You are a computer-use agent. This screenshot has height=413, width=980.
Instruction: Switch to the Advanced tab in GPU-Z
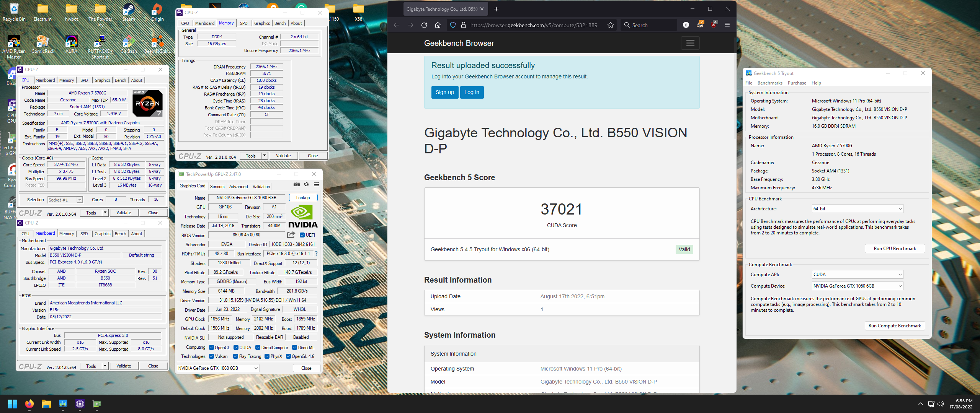[238, 187]
